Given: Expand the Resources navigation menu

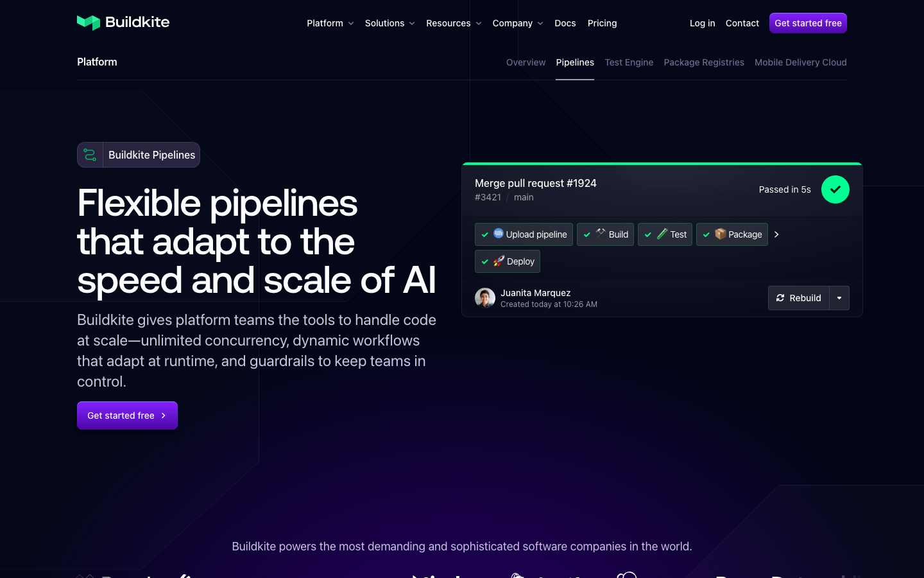Looking at the screenshot, I should click(454, 23).
